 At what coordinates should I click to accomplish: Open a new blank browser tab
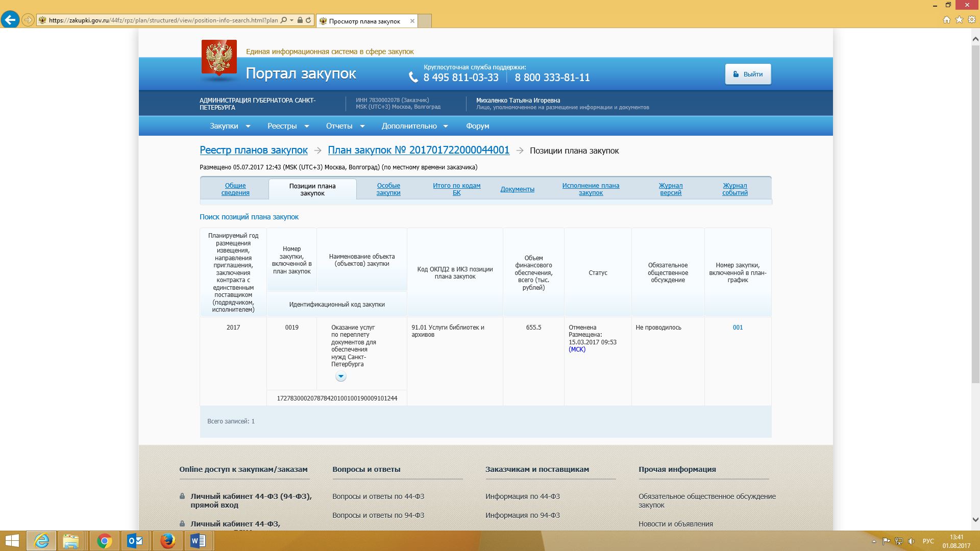tap(425, 21)
